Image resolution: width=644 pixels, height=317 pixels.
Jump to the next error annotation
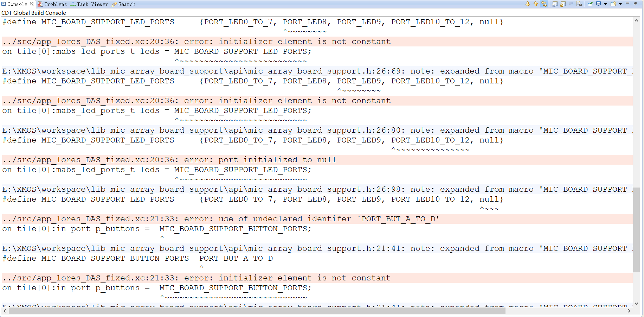tap(528, 4)
